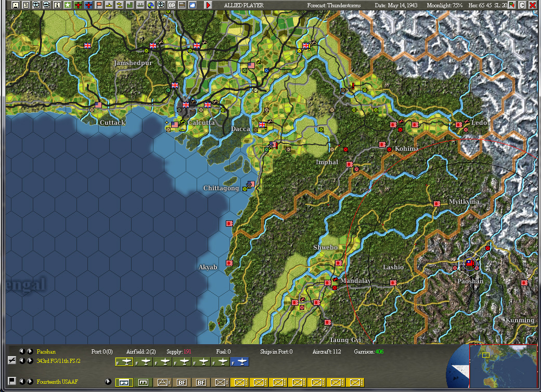Previous land unit arrow beside Fourteenth USAAF

point(22,381)
